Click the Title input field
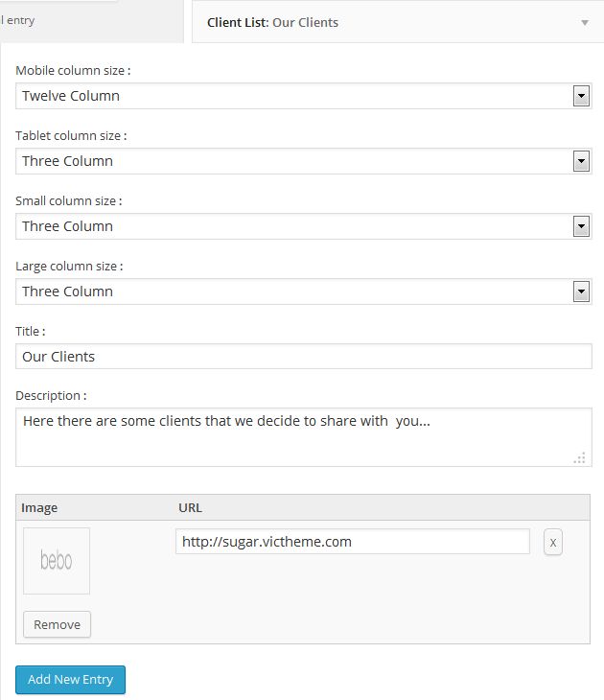Screen dimensions: 604x700 click(304, 357)
